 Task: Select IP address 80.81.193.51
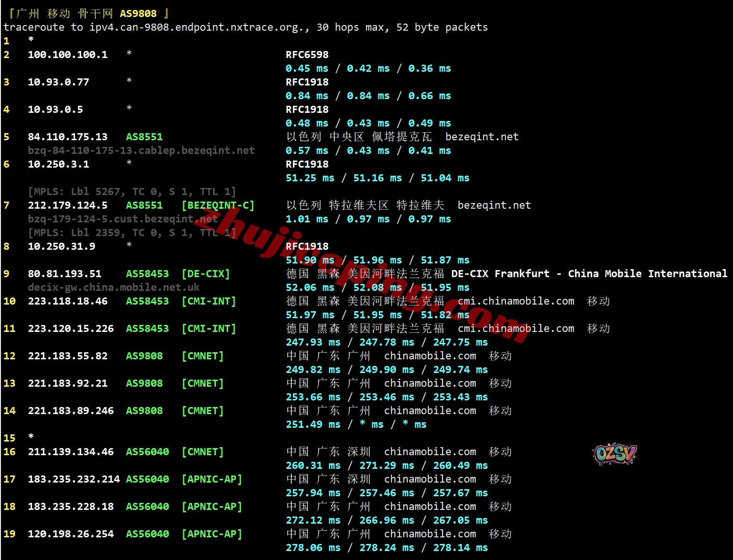(64, 274)
